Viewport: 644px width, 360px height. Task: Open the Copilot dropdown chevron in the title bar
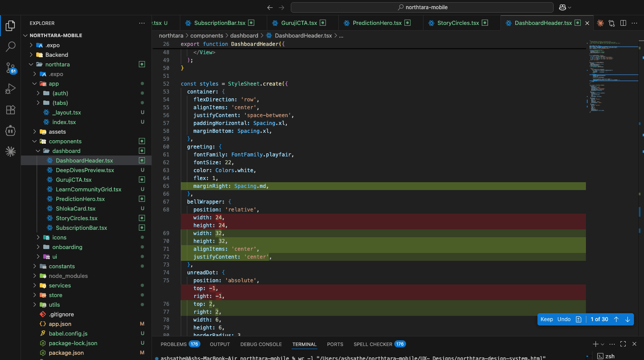click(x=569, y=7)
